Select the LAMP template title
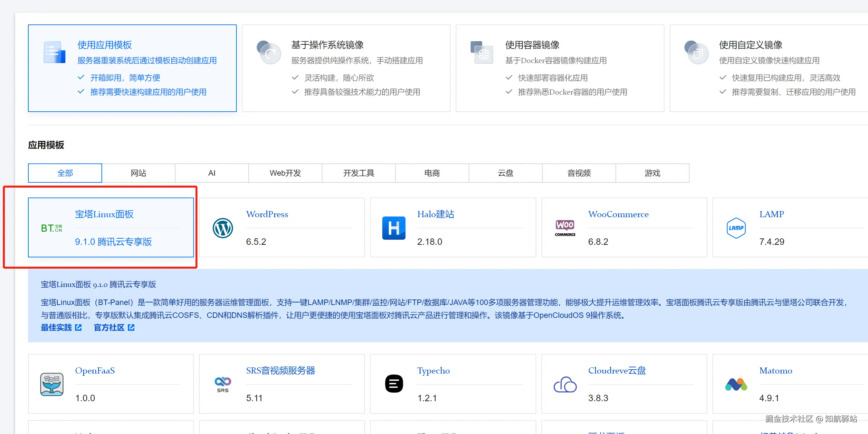 coord(772,214)
